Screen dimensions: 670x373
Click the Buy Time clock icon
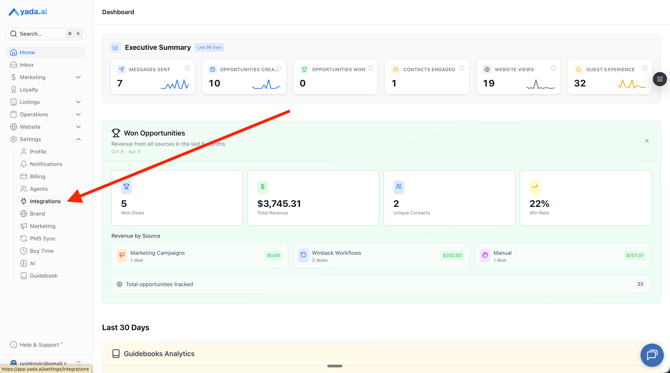point(24,251)
